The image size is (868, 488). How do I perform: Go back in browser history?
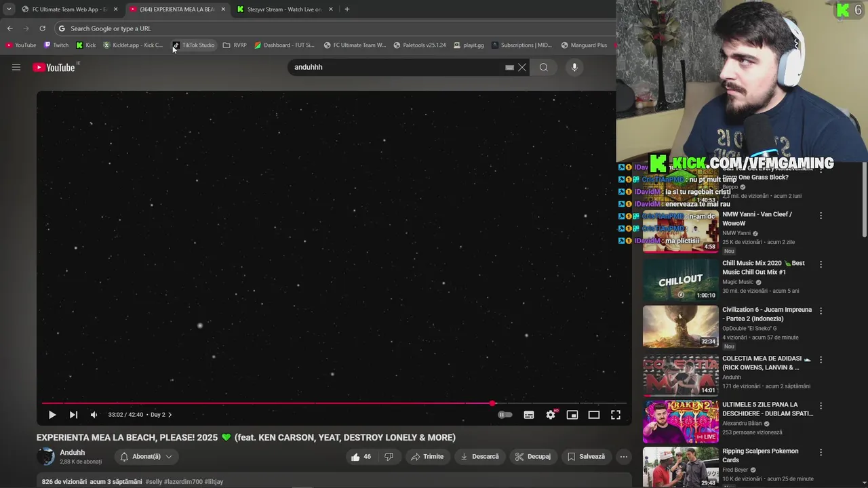[x=9, y=28]
